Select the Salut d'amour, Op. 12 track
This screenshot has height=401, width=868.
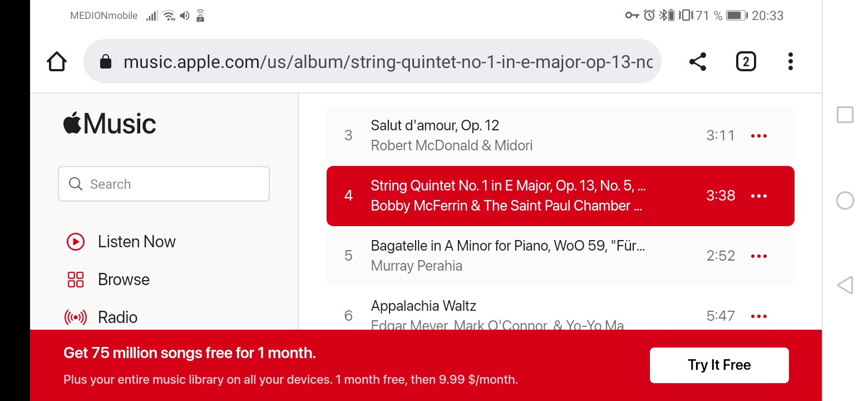435,126
